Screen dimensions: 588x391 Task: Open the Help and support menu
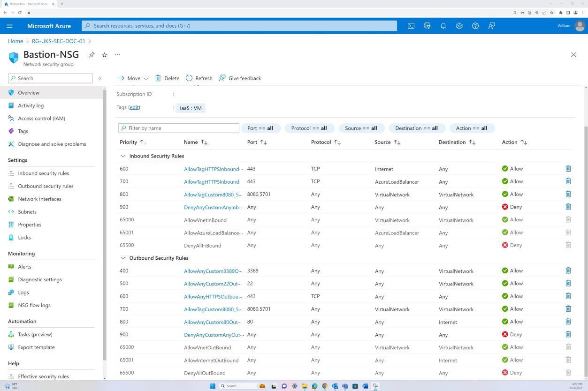click(x=475, y=26)
